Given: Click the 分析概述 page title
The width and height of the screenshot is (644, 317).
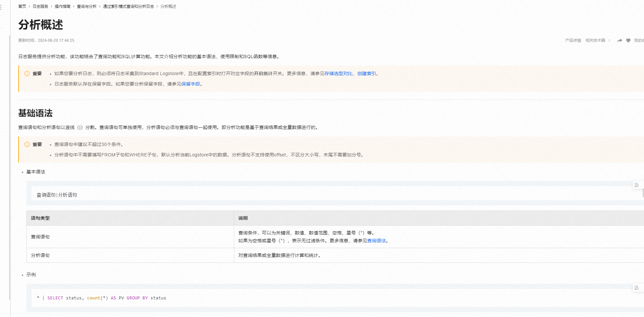Looking at the screenshot, I should point(41,25).
